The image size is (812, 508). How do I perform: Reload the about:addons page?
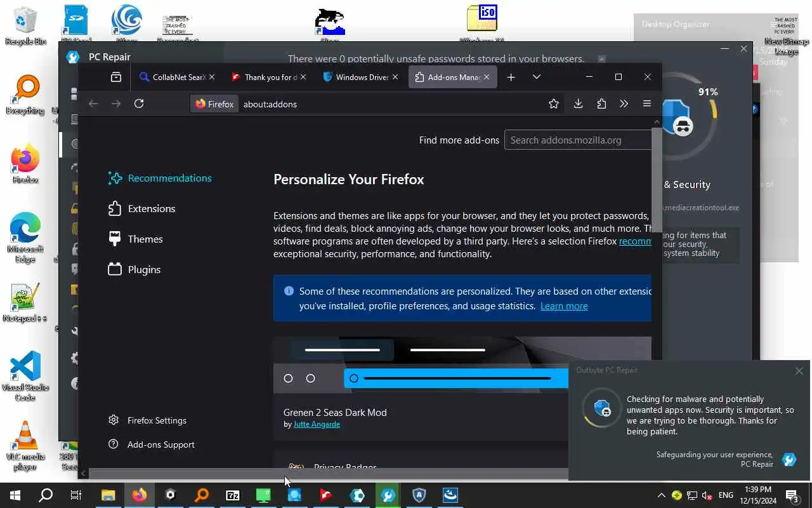coord(139,104)
